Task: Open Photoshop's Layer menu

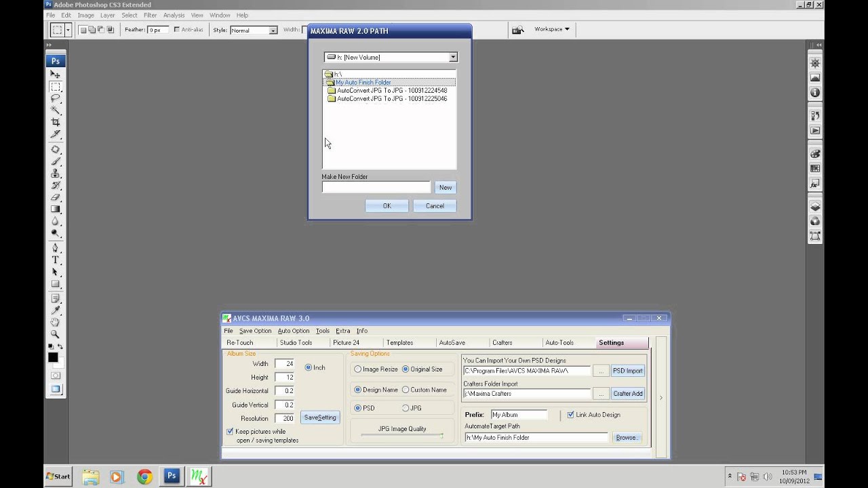Action: pyautogui.click(x=107, y=15)
